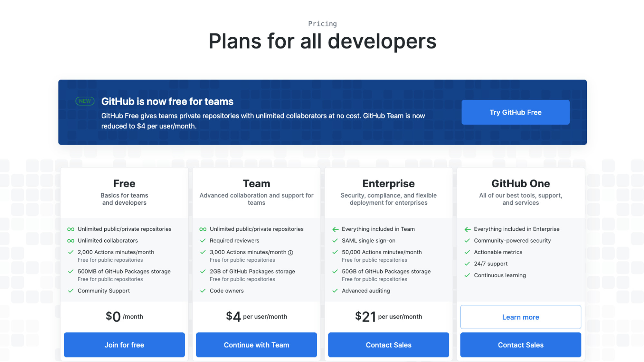Click checkmark next to Community Support
The image size is (644, 362).
71,291
